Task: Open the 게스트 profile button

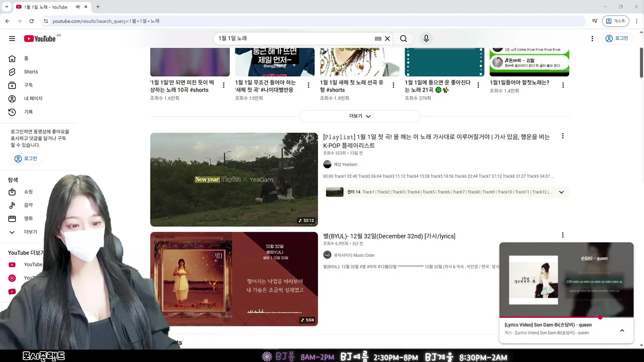Action: pos(615,21)
